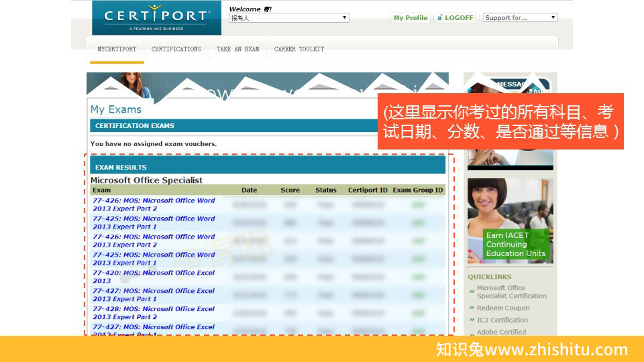Open the Microsoft Office Specialist Certification quicklink
Screen dimensions: 644x362
pos(512,292)
